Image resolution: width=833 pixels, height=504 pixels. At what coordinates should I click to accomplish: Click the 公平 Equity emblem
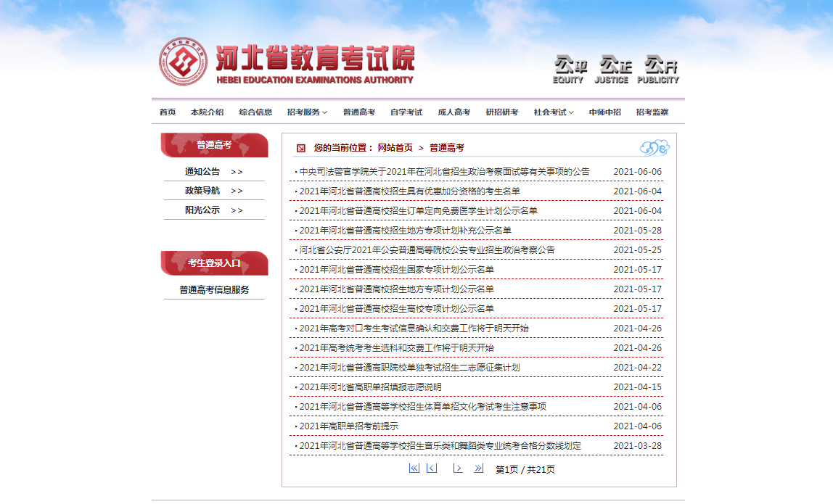tap(570, 70)
